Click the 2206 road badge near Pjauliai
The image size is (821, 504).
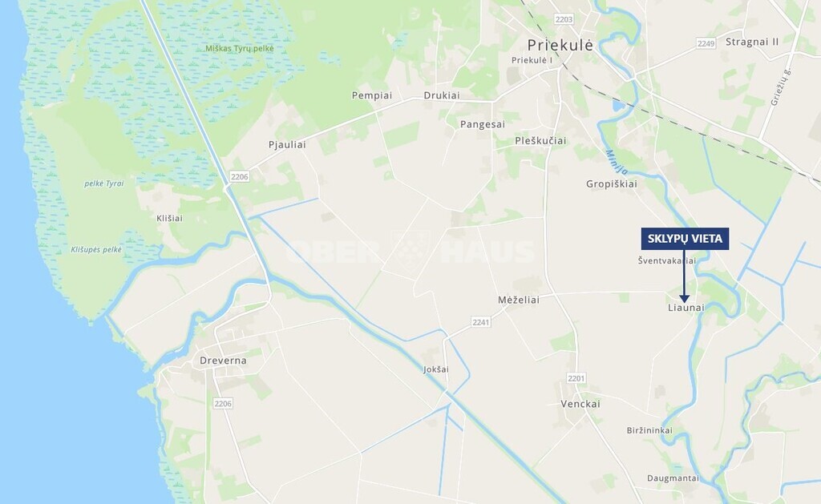tap(239, 177)
